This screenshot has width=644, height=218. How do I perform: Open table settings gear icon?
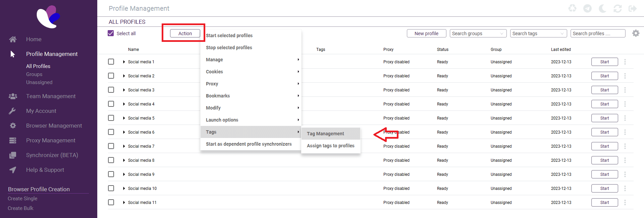click(x=636, y=33)
